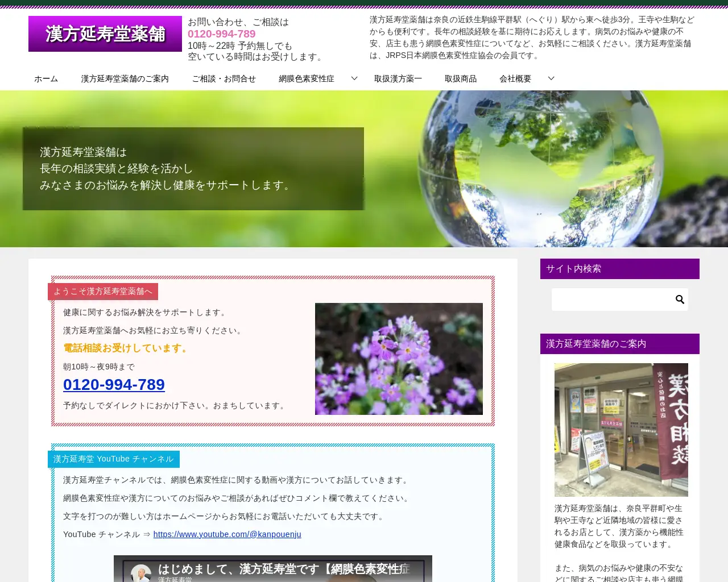Navigate to 漢方延寿堂薬舗のご案内 menu item
The image size is (728, 582).
[x=125, y=78]
